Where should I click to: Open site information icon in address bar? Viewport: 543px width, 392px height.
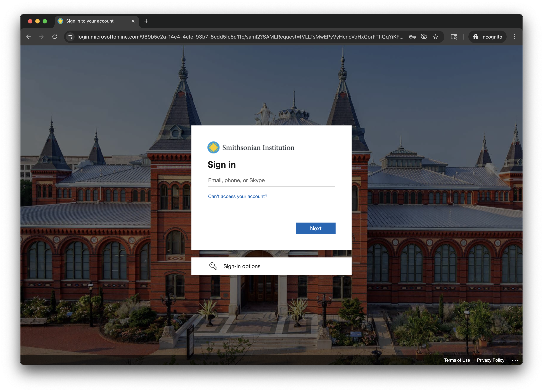(70, 37)
